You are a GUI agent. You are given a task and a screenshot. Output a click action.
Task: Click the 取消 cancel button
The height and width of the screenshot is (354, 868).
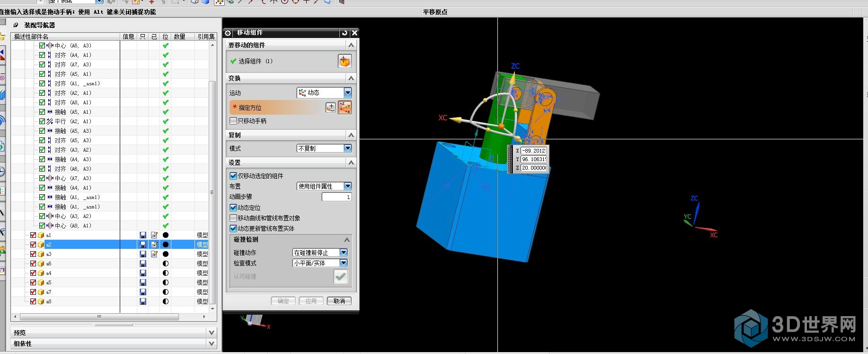point(339,301)
